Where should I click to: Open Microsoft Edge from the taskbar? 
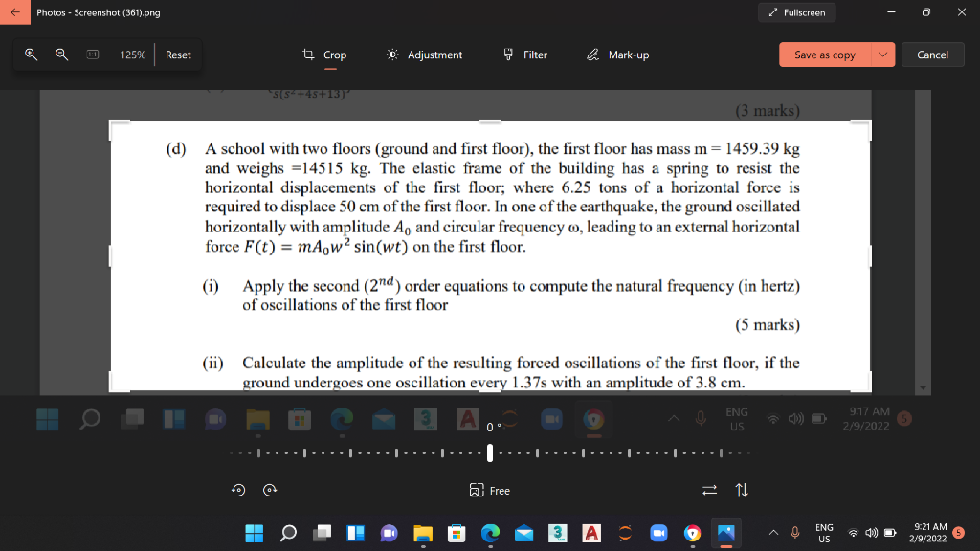tap(489, 533)
